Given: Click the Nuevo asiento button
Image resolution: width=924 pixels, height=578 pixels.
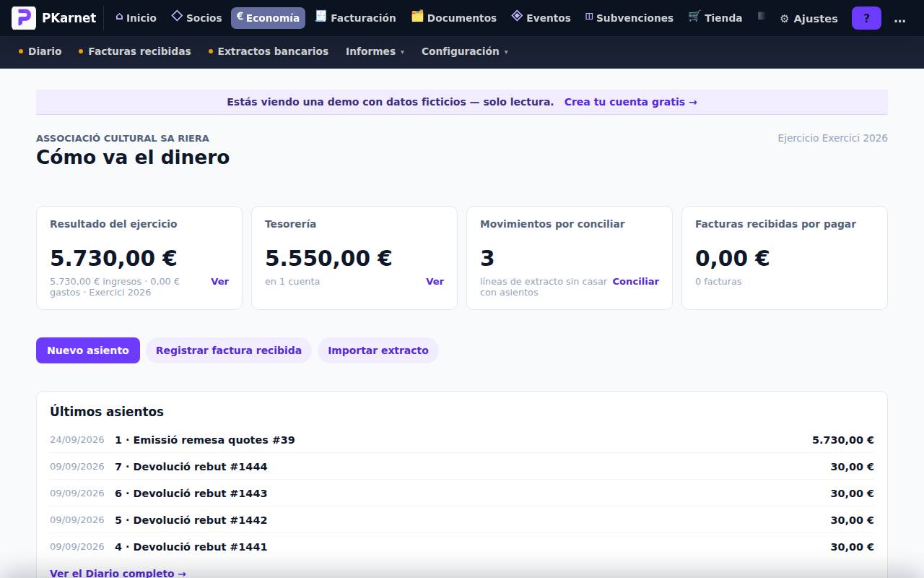Looking at the screenshot, I should (x=88, y=350).
